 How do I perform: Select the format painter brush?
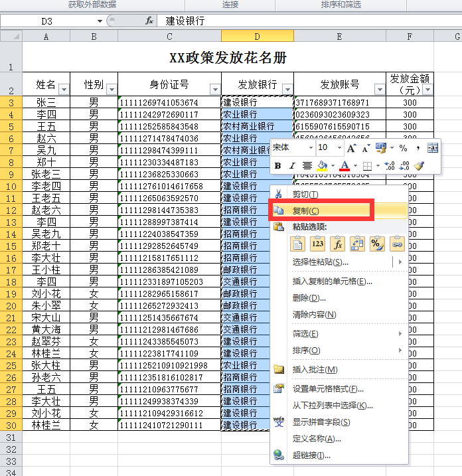point(420,166)
